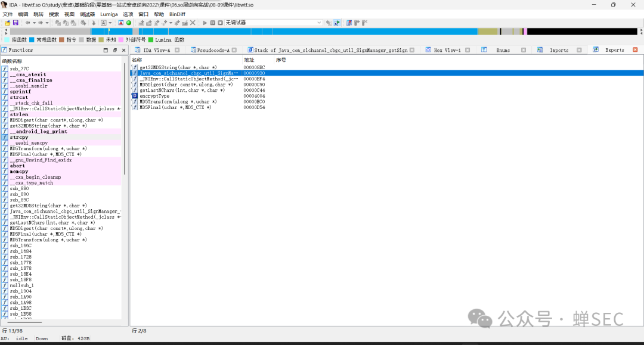Open the 调试器 menu
Image resolution: width=644 pixels, height=345 pixels.
tap(87, 14)
